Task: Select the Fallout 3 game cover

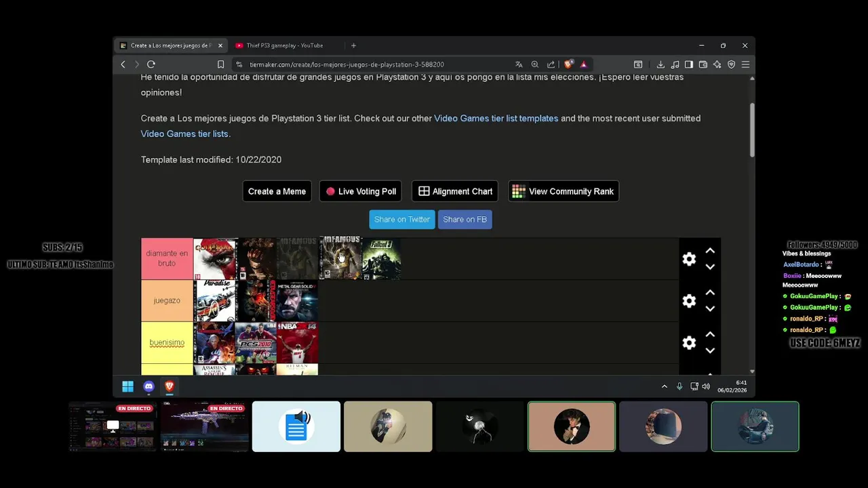Action: [381, 258]
